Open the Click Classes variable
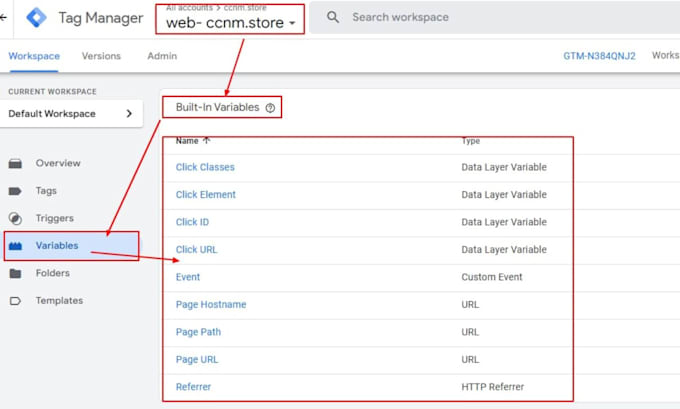 click(205, 167)
